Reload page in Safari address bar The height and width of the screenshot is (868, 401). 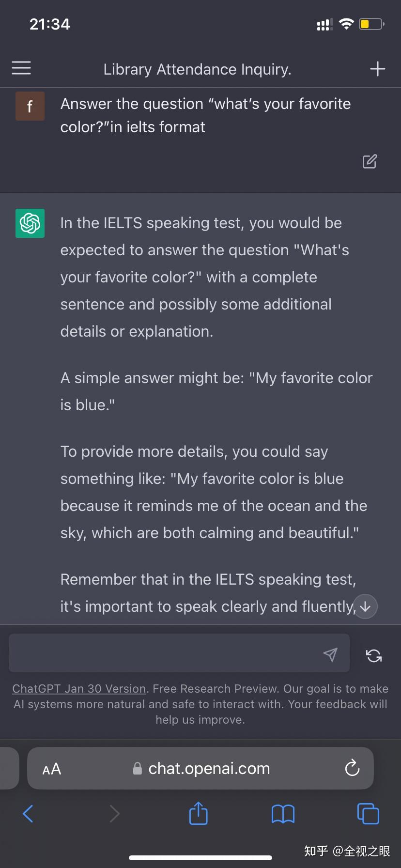(x=352, y=768)
